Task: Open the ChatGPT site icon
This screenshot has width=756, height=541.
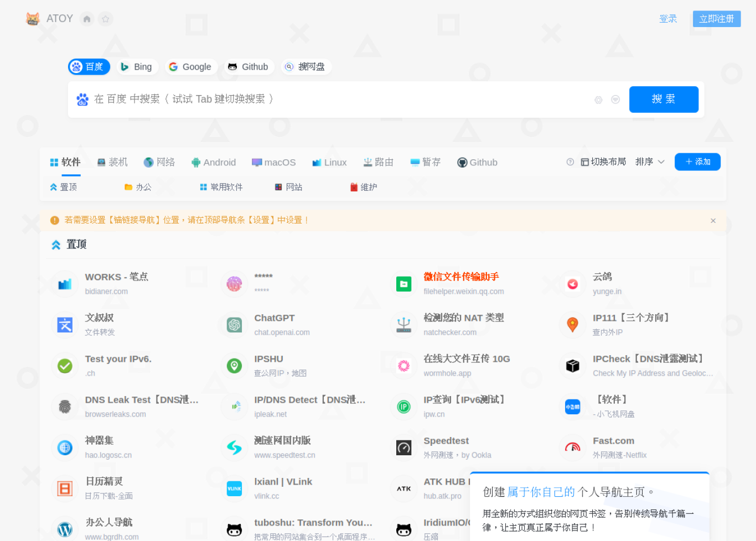Action: pyautogui.click(x=234, y=325)
